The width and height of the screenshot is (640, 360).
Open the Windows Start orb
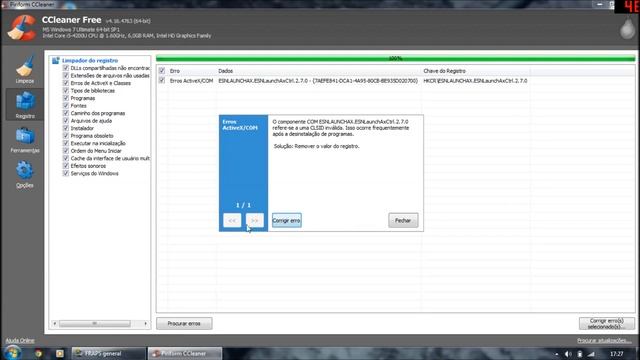[x=12, y=353]
